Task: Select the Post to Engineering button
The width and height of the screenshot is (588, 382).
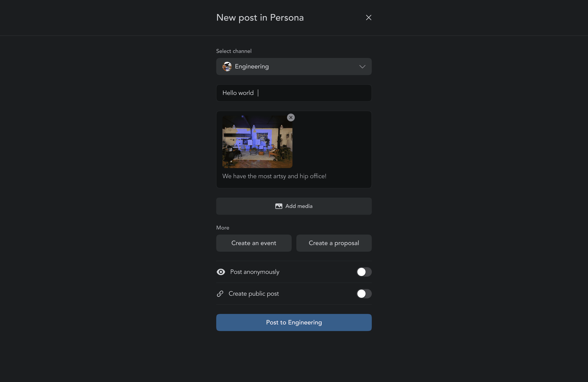Action: click(x=294, y=322)
